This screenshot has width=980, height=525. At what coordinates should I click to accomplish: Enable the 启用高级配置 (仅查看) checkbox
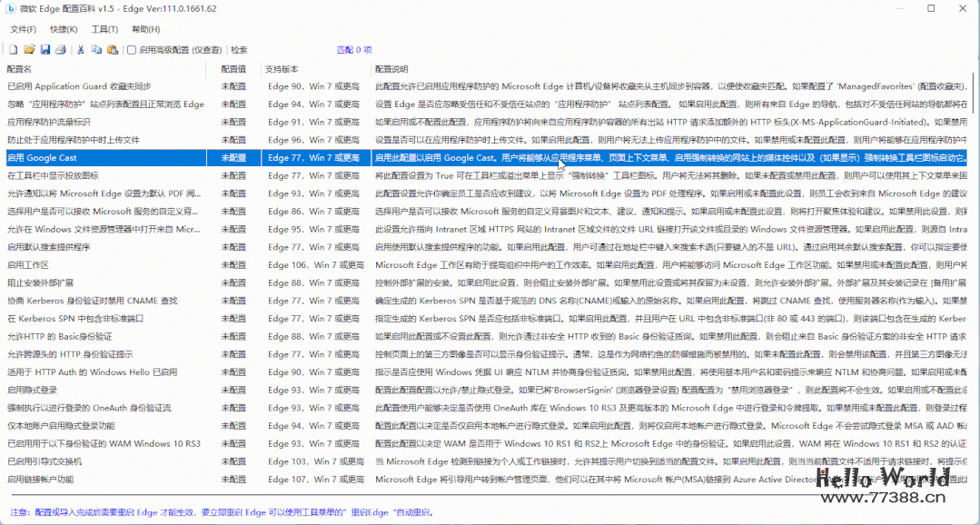pyautogui.click(x=132, y=50)
